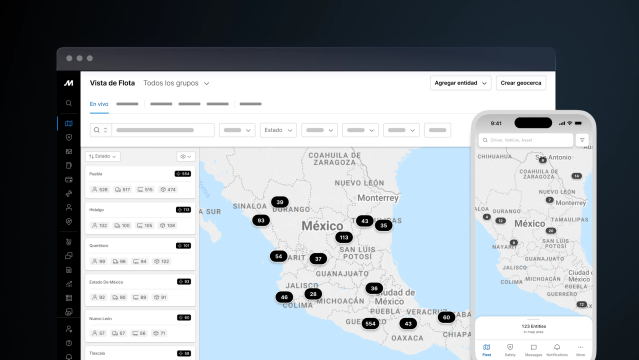Click cluster marker 28 near Jalisco

[x=313, y=294]
